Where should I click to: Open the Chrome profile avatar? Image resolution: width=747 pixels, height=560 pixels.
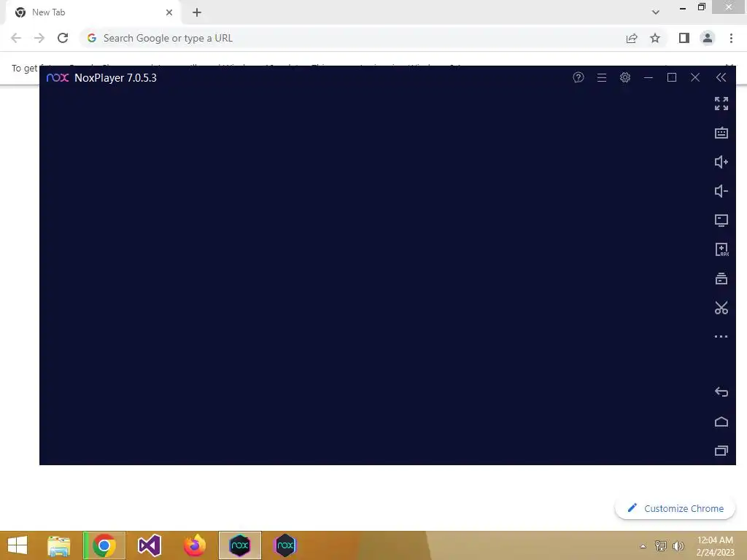[708, 38]
